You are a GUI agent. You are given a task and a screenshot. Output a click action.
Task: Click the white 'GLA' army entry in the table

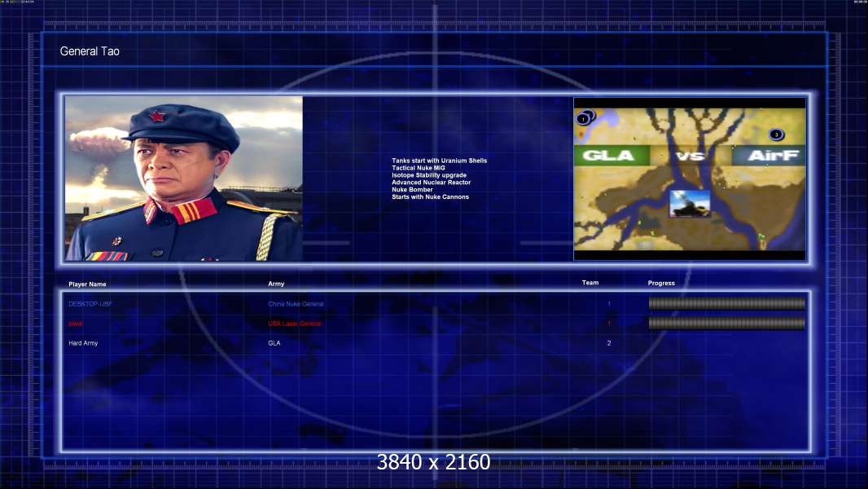click(x=274, y=343)
